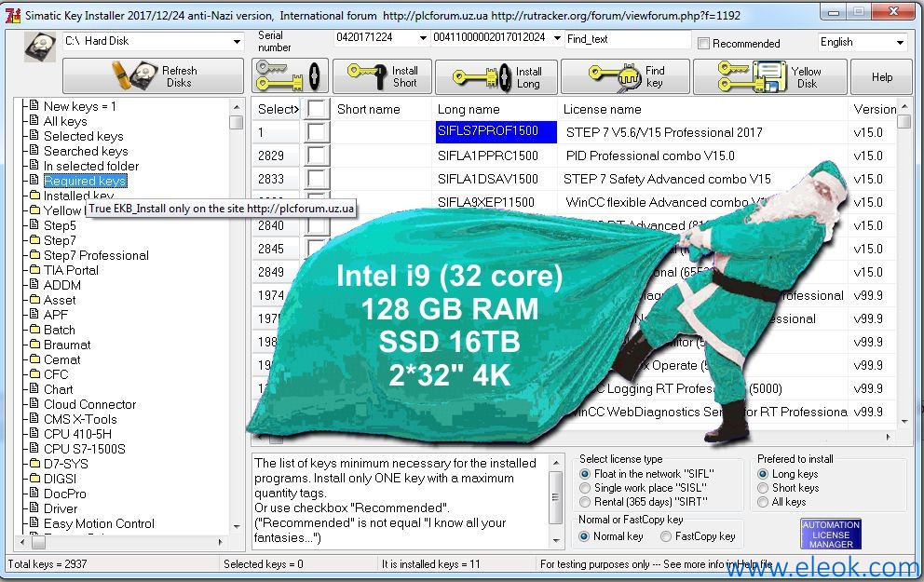
Task: Check the box in row 1
Action: coord(316,132)
